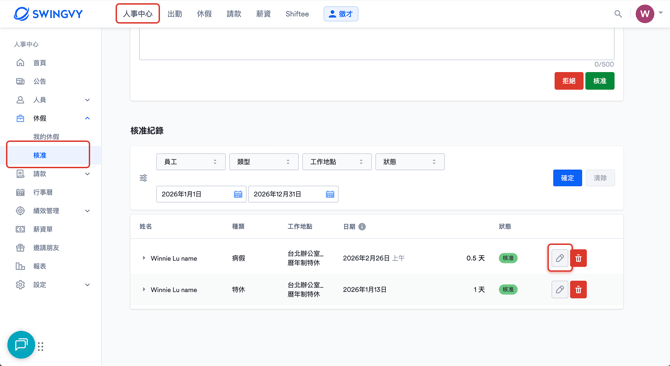Click the 清除 clear button

[x=600, y=178]
